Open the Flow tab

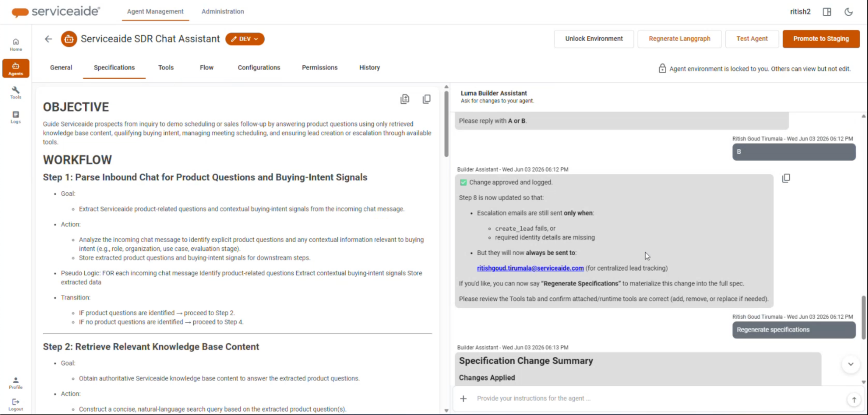point(206,68)
